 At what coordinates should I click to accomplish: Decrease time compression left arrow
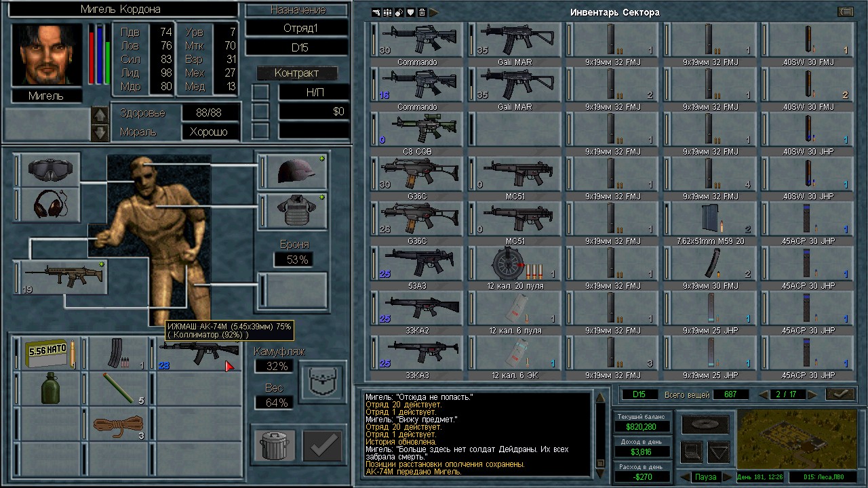[x=685, y=476]
